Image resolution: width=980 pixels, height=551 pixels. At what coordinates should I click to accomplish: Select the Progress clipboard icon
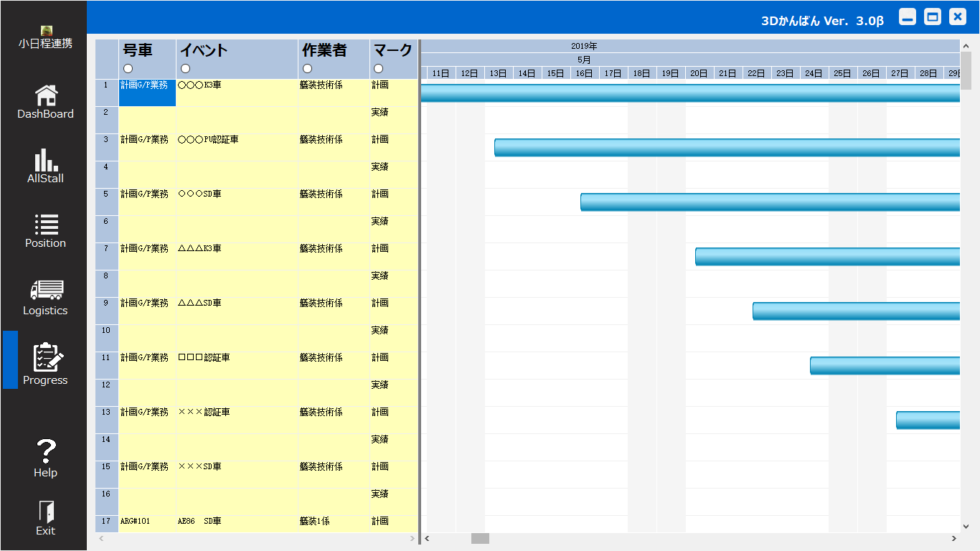pos(46,357)
